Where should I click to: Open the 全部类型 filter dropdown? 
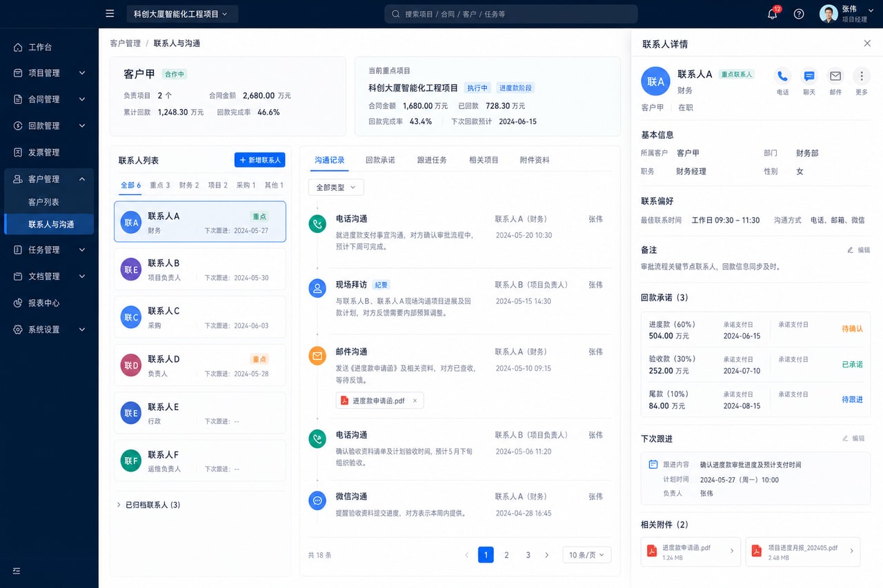[x=336, y=187]
